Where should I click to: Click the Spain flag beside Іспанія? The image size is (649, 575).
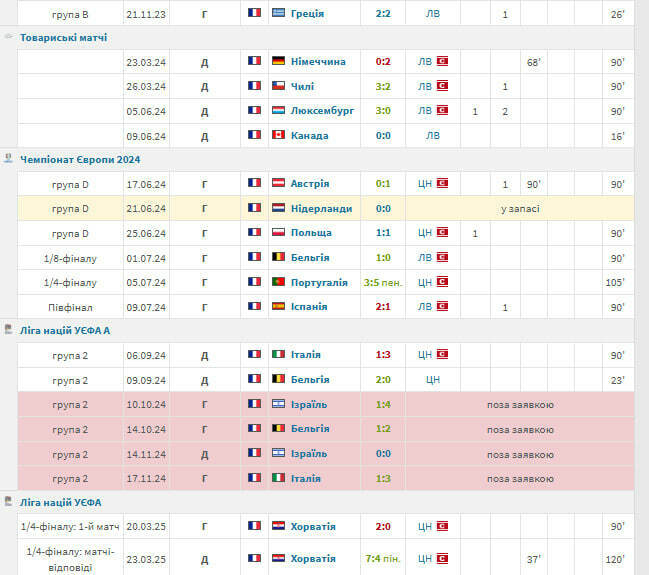(278, 306)
